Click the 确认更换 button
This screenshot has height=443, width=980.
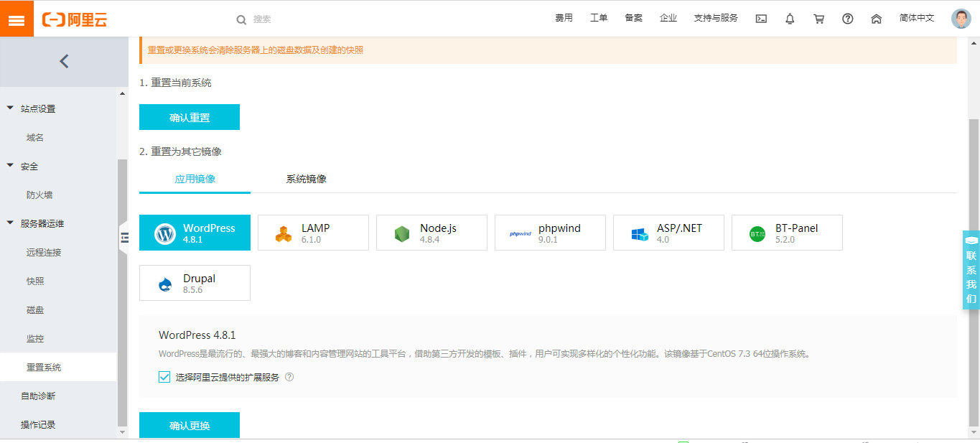point(190,425)
